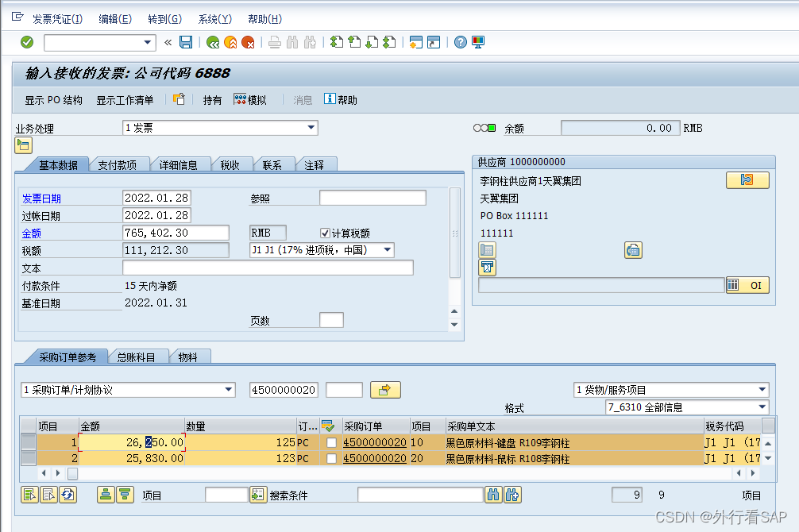Click the position to item icon
This screenshot has height=532, width=799.
tap(258, 495)
